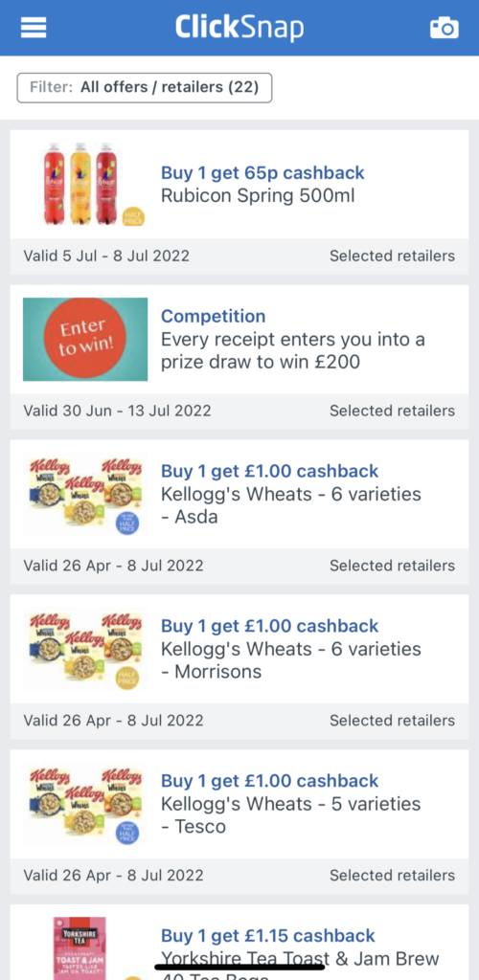
Task: Open the hamburger menu
Action: click(x=34, y=28)
